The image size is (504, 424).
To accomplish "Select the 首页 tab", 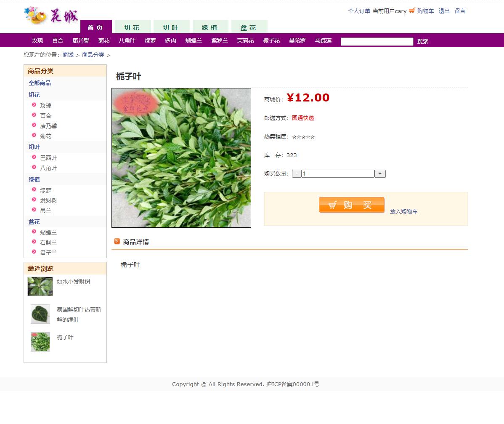I will coord(95,27).
